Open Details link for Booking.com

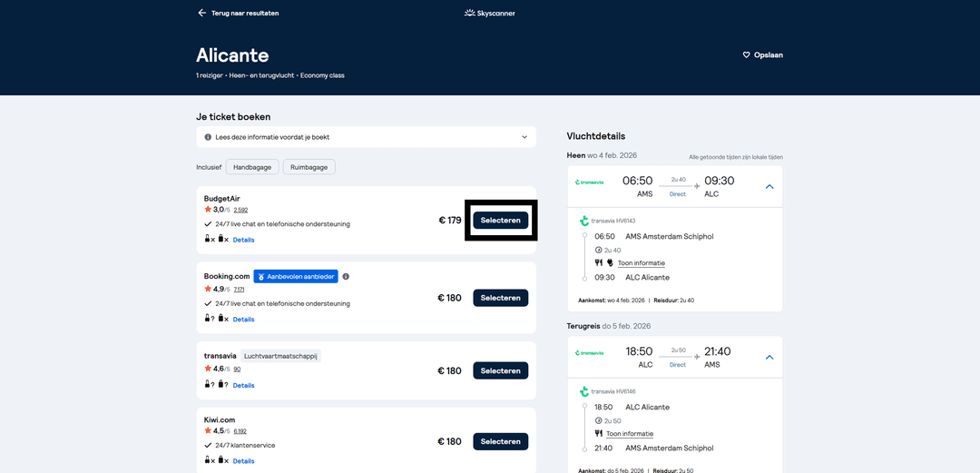tap(244, 319)
